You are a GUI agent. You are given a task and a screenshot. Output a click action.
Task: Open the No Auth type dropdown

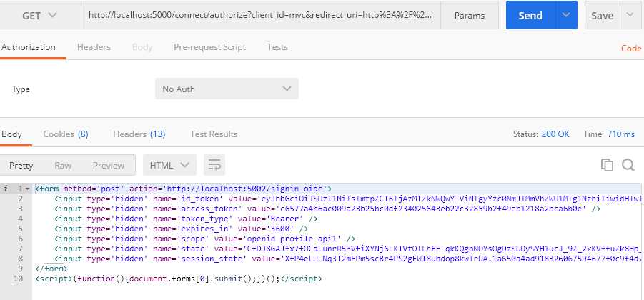(x=227, y=89)
